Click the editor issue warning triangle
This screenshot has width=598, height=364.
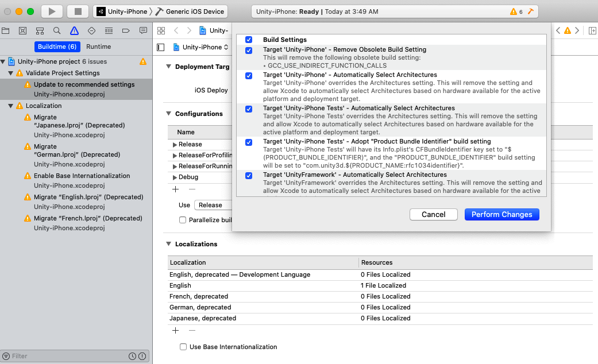point(568,30)
